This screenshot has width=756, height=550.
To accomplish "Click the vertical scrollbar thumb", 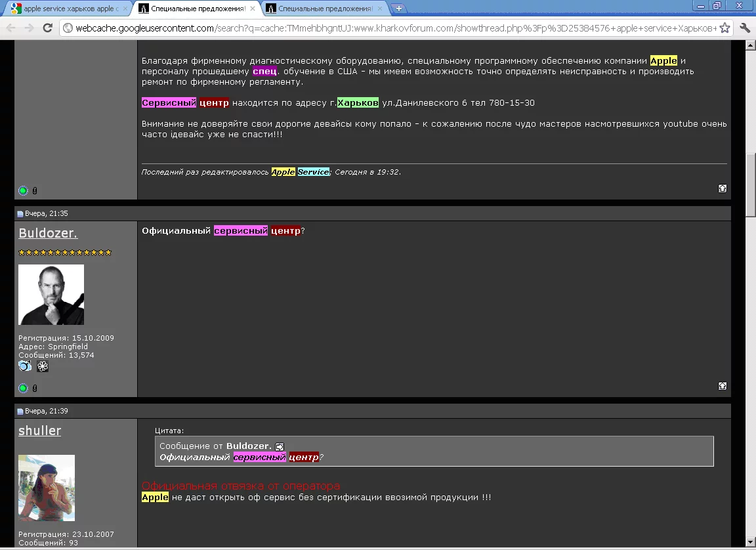I will tap(751, 186).
